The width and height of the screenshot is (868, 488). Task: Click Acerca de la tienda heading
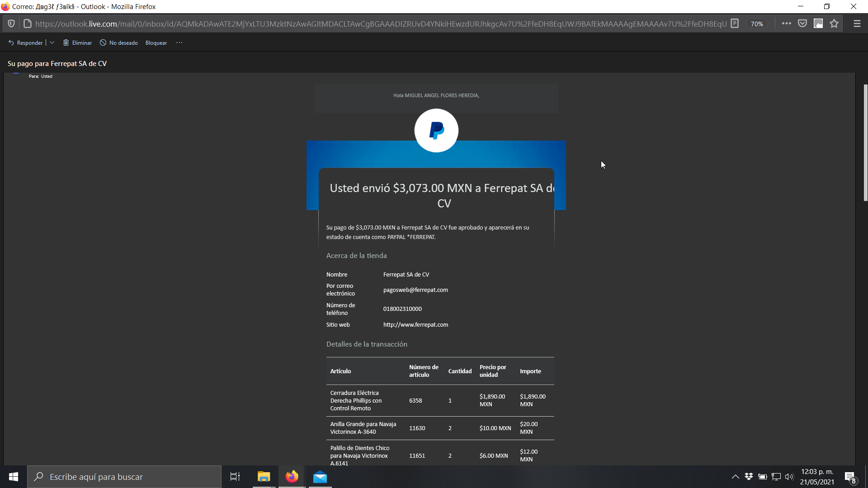point(356,256)
